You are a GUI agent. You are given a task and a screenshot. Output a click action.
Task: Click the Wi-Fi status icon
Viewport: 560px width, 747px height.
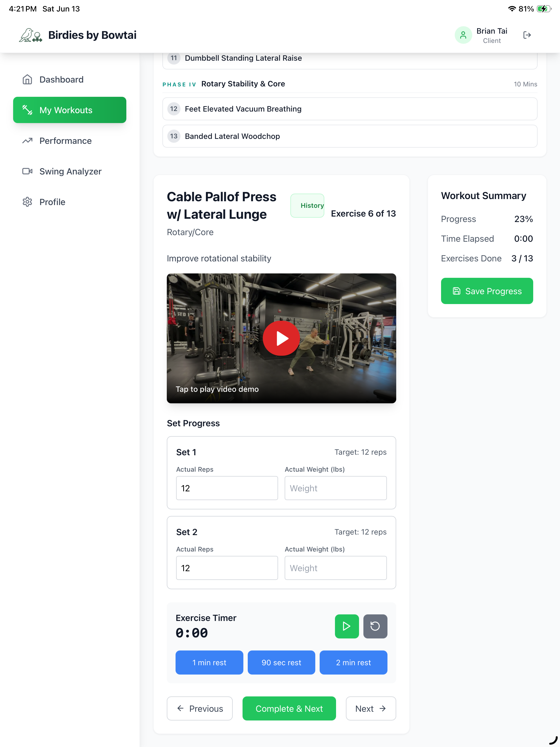point(512,9)
